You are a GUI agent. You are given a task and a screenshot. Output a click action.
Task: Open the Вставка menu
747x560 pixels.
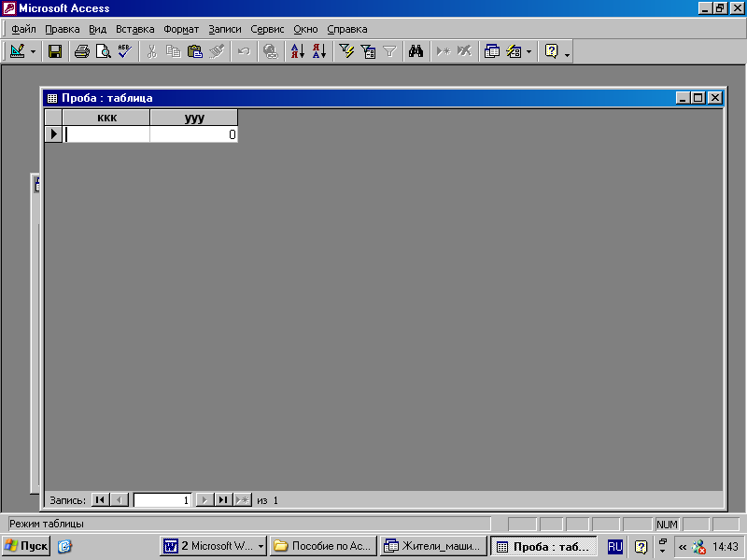pyautogui.click(x=135, y=29)
